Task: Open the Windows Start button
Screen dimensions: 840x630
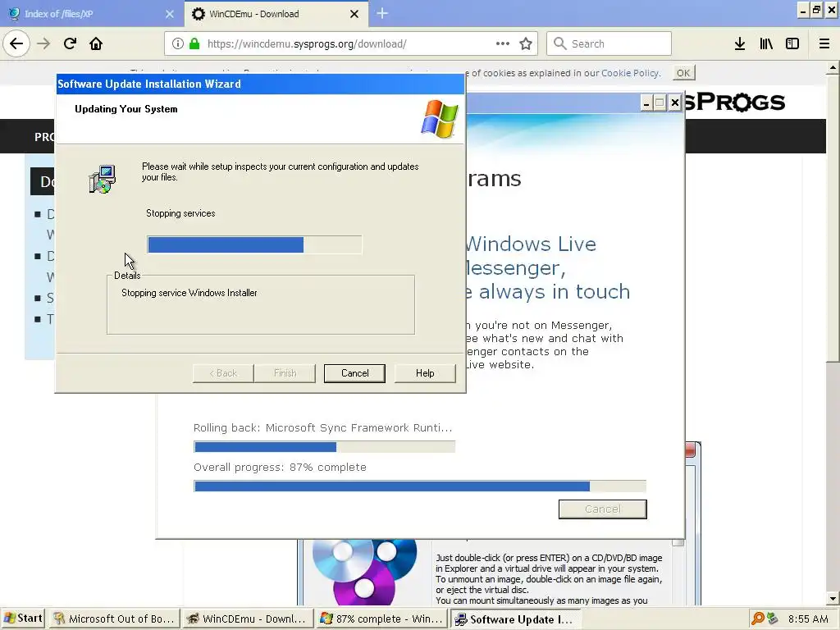Action: (x=23, y=619)
